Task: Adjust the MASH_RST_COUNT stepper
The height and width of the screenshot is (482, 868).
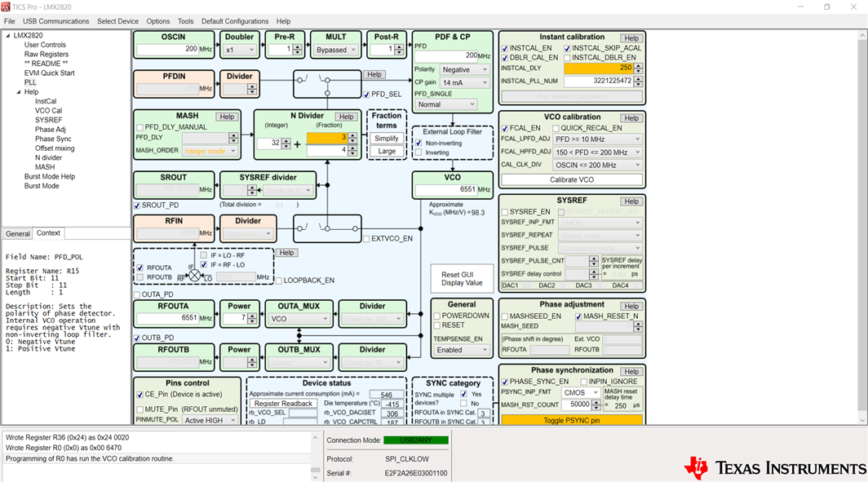Action: (x=596, y=405)
